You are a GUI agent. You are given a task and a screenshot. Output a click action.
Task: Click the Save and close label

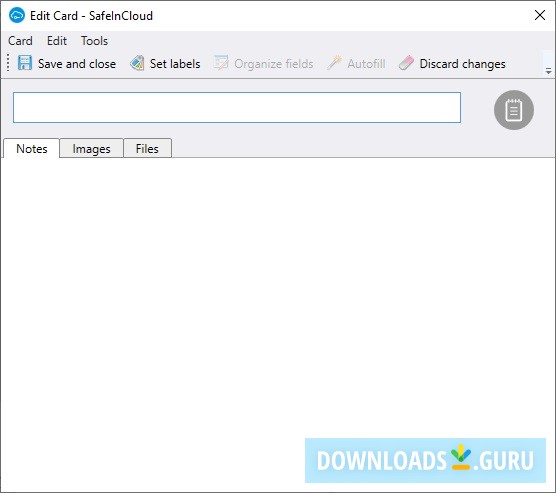[x=77, y=64]
